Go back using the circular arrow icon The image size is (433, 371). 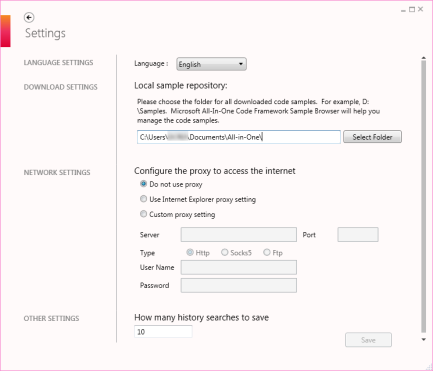pos(29,17)
